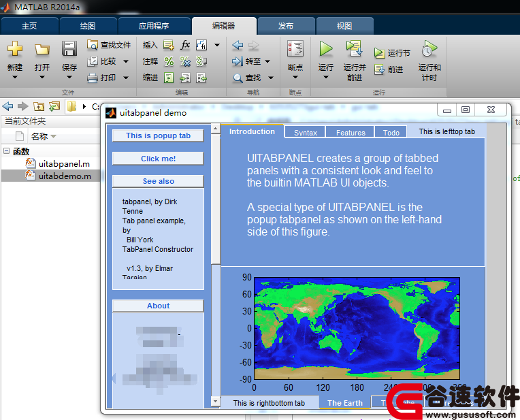
Task: Select the Features tab in demo
Action: pyautogui.click(x=351, y=132)
